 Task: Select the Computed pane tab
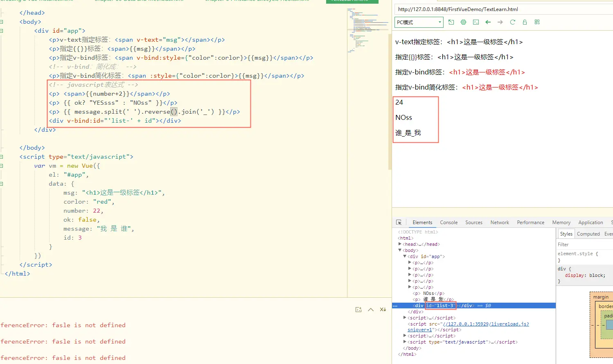588,234
